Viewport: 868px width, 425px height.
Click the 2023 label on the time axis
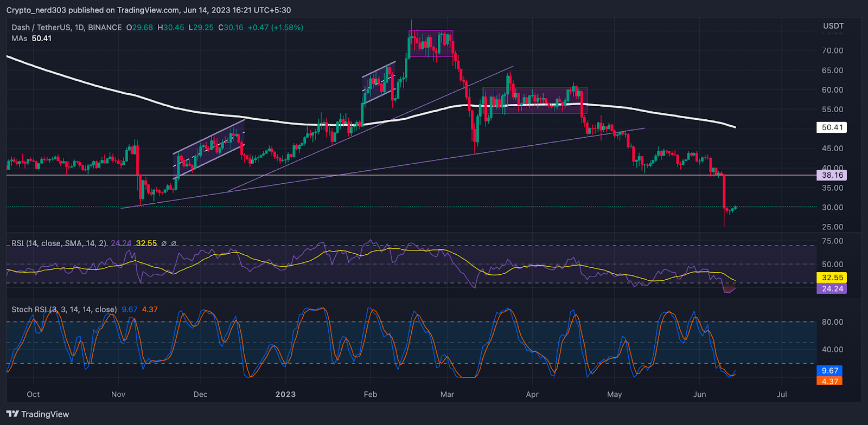285,395
